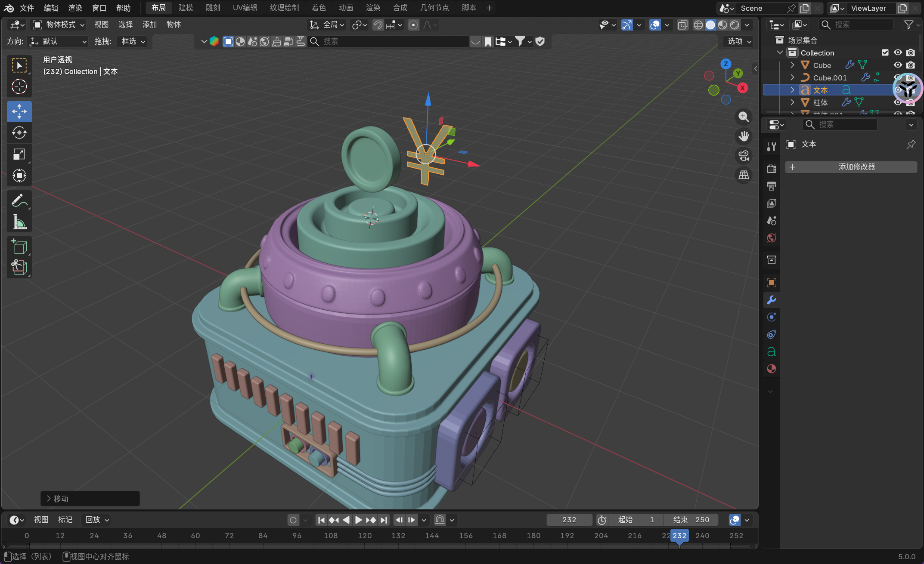This screenshot has height=564, width=924.
Task: Expand the Cube.001 tree item
Action: click(x=792, y=77)
